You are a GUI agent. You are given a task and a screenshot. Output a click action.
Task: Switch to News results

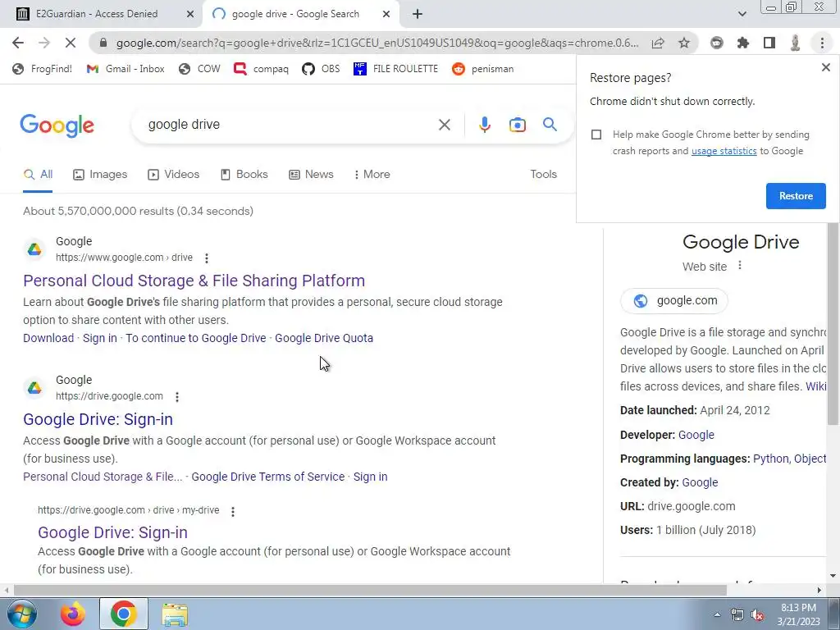311,174
